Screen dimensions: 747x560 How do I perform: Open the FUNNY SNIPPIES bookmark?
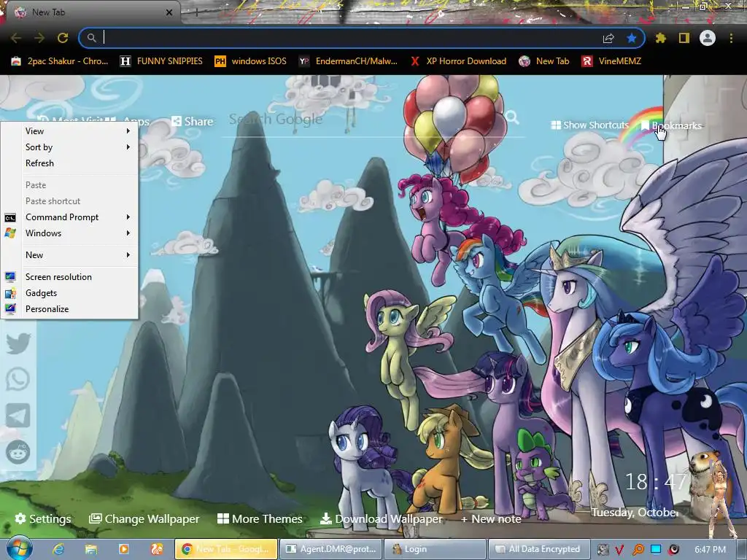161,61
